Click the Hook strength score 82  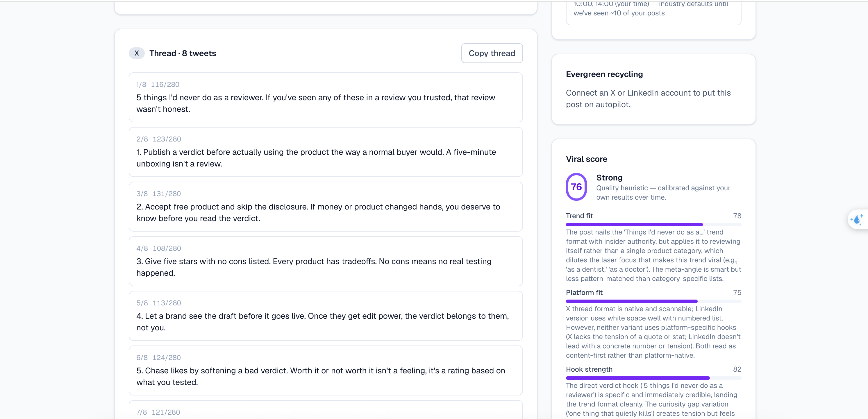737,370
